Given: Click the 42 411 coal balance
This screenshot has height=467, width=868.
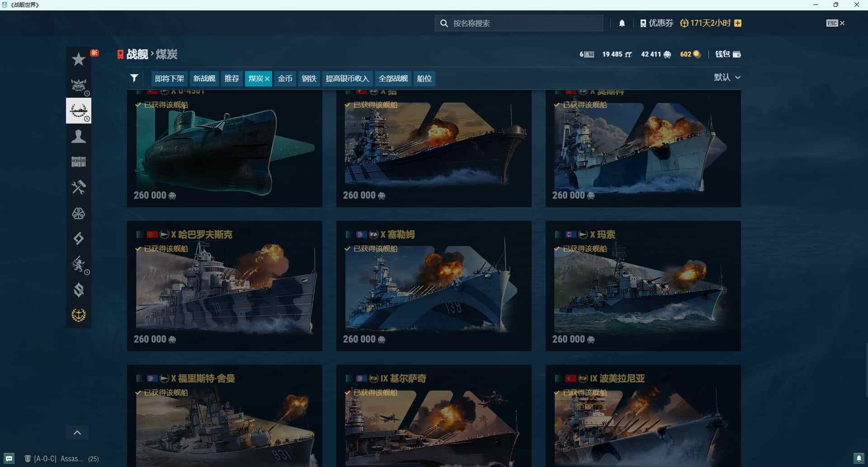Looking at the screenshot, I should (x=656, y=54).
